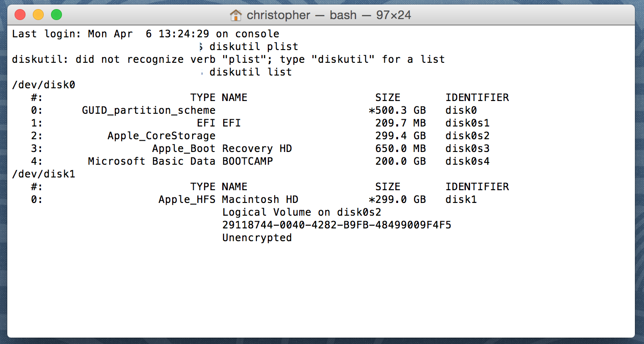644x344 pixels.
Task: Maximize the window using the green button
Action: [x=56, y=15]
